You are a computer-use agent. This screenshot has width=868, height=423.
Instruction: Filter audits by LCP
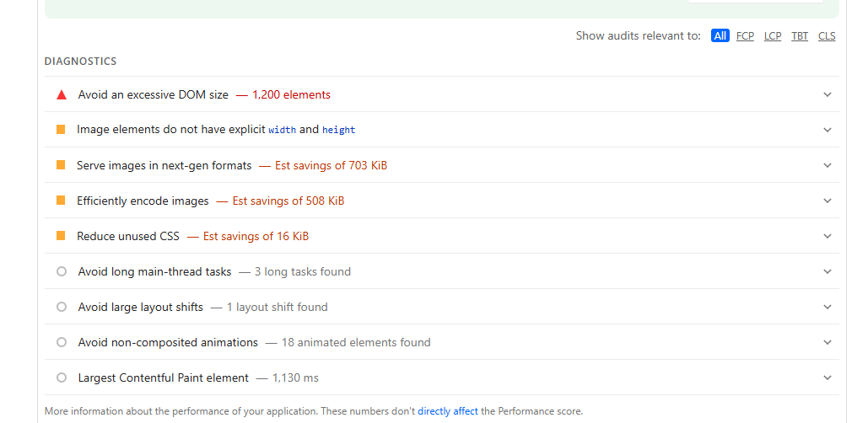pos(773,36)
